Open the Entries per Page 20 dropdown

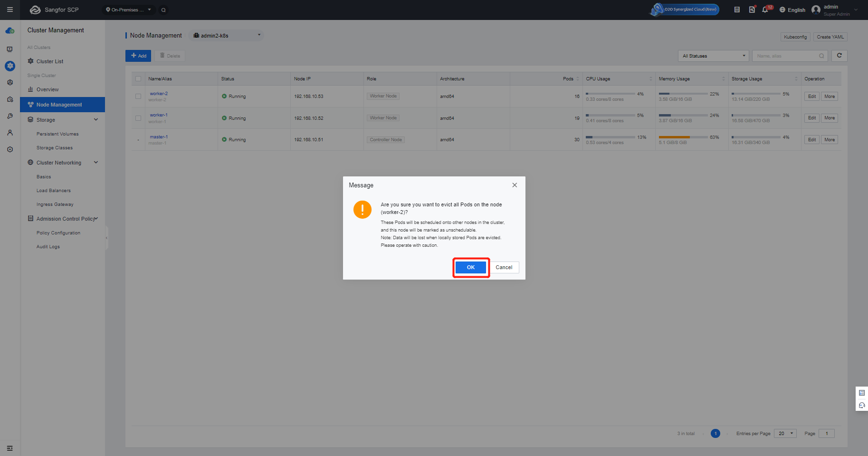(785, 434)
